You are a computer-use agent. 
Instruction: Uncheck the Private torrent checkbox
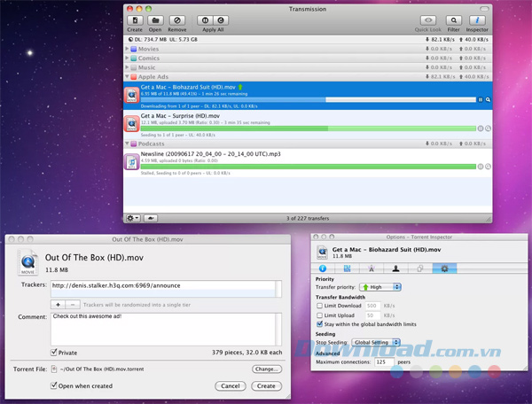55,352
